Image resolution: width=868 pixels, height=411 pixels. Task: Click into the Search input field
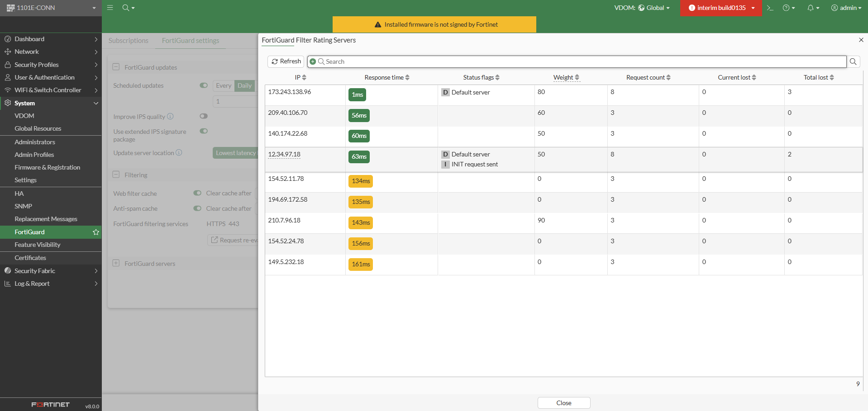pos(579,61)
